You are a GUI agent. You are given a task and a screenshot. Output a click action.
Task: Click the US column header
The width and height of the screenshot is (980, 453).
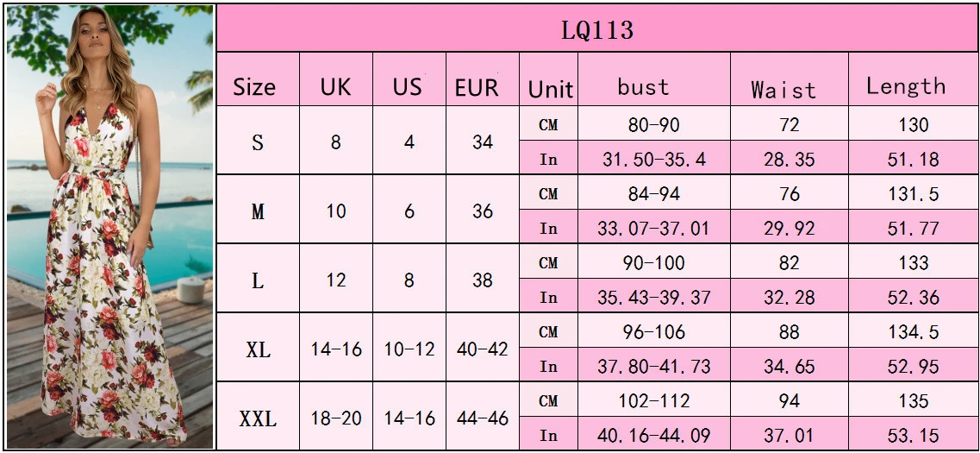tap(408, 87)
